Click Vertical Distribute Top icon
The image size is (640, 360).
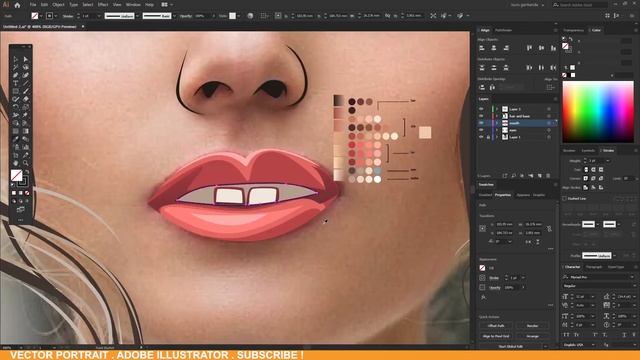click(x=482, y=68)
